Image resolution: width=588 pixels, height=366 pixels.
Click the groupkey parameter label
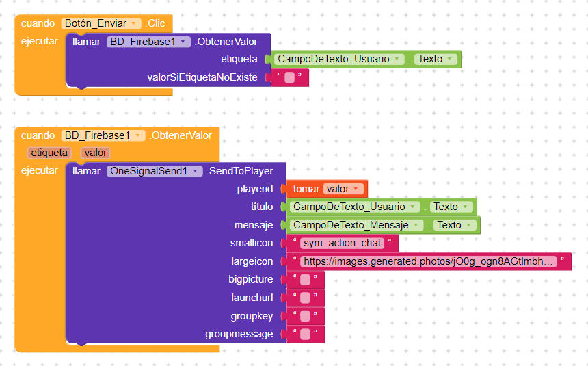[252, 316]
